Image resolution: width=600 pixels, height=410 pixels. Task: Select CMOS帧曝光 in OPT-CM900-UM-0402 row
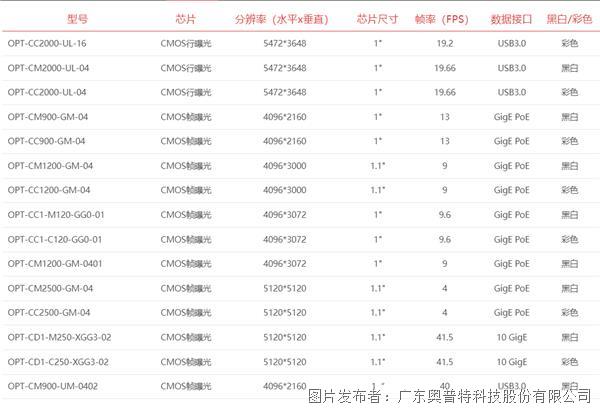pos(186,386)
